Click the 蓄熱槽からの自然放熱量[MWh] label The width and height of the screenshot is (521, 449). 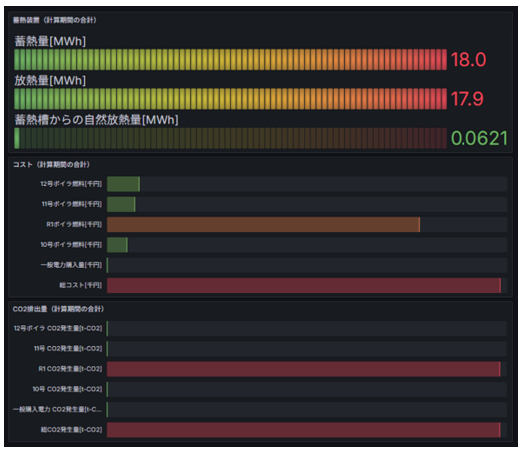(97, 120)
